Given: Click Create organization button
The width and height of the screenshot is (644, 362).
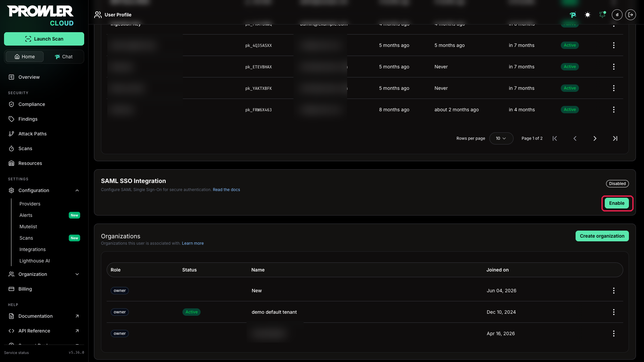Looking at the screenshot, I should (602, 236).
